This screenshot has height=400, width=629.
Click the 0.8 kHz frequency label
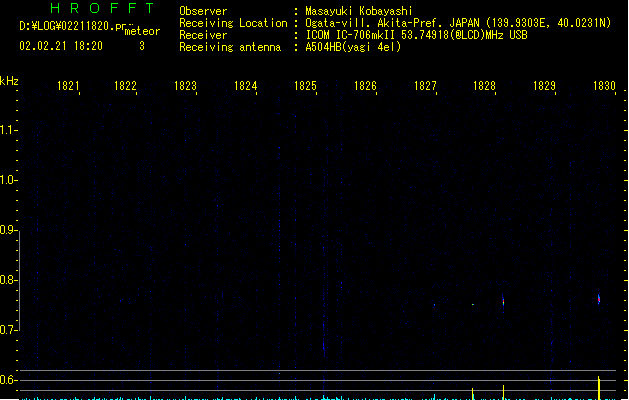point(8,280)
